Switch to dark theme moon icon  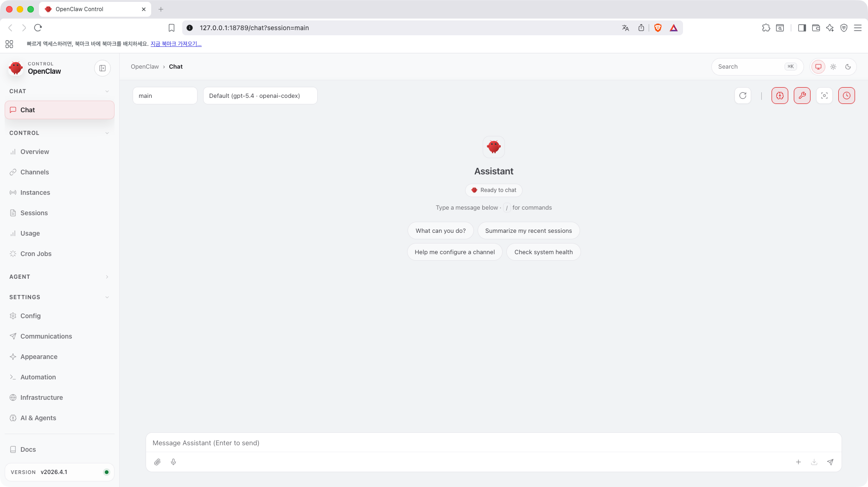(x=848, y=67)
